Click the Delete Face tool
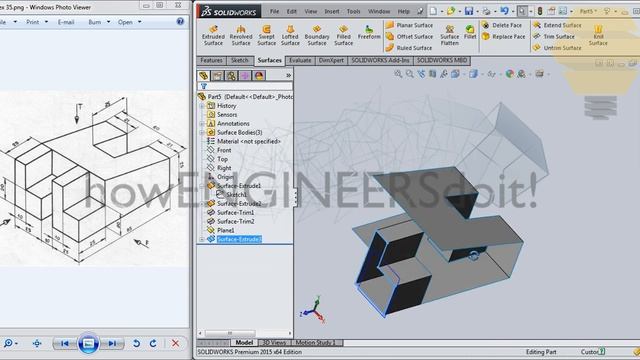640x360 pixels. (x=502, y=25)
